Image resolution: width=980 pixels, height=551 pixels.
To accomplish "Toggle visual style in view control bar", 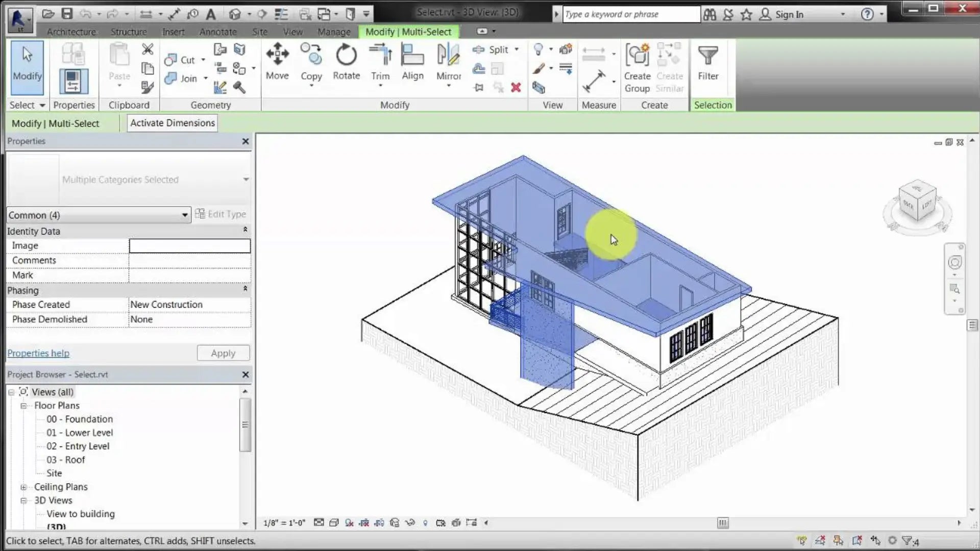I will [334, 522].
